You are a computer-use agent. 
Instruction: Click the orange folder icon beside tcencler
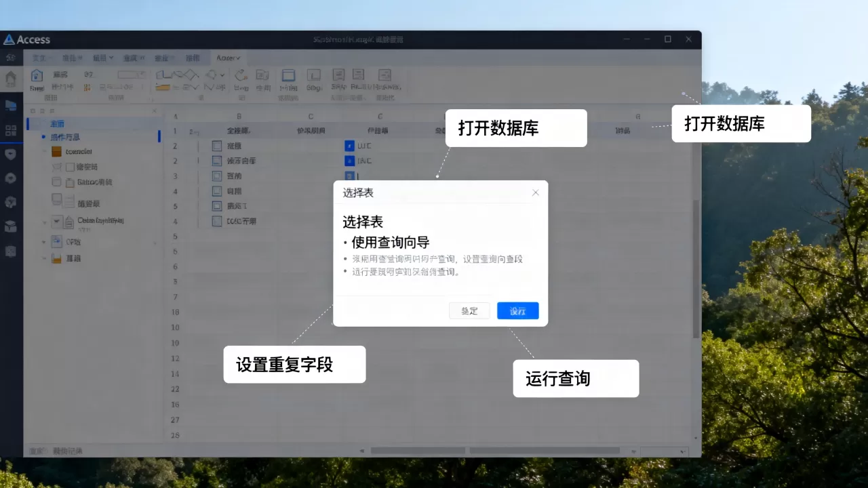point(57,152)
